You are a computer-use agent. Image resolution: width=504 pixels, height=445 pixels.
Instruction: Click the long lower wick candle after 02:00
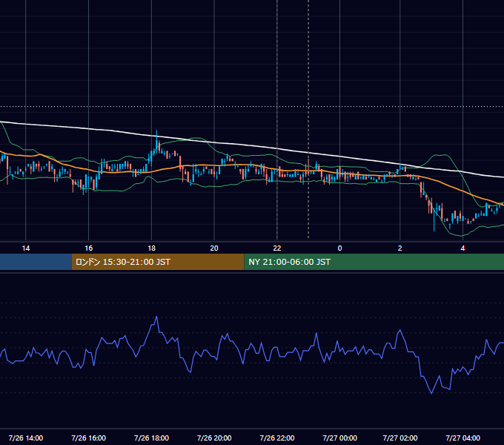point(434,222)
